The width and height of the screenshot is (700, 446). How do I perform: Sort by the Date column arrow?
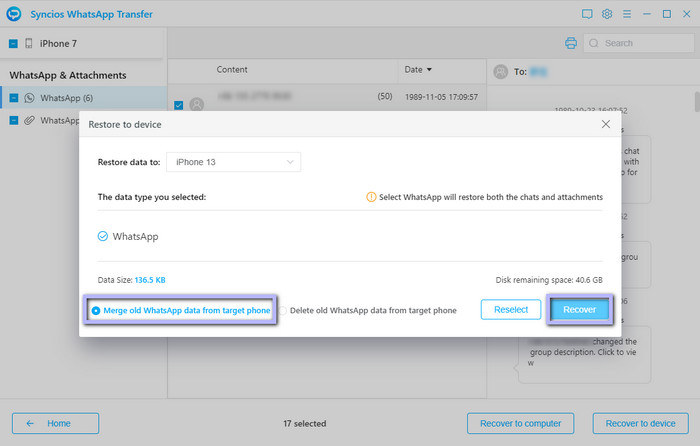pyautogui.click(x=429, y=70)
